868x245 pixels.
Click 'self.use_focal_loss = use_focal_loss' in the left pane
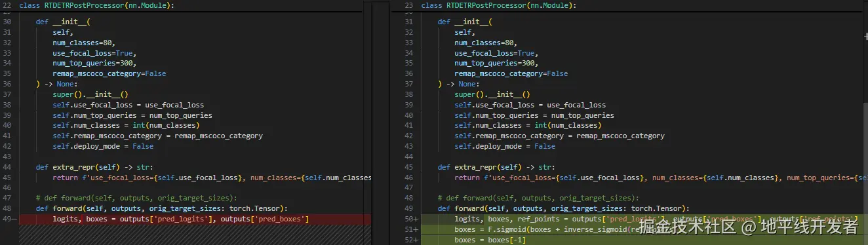[x=128, y=105]
